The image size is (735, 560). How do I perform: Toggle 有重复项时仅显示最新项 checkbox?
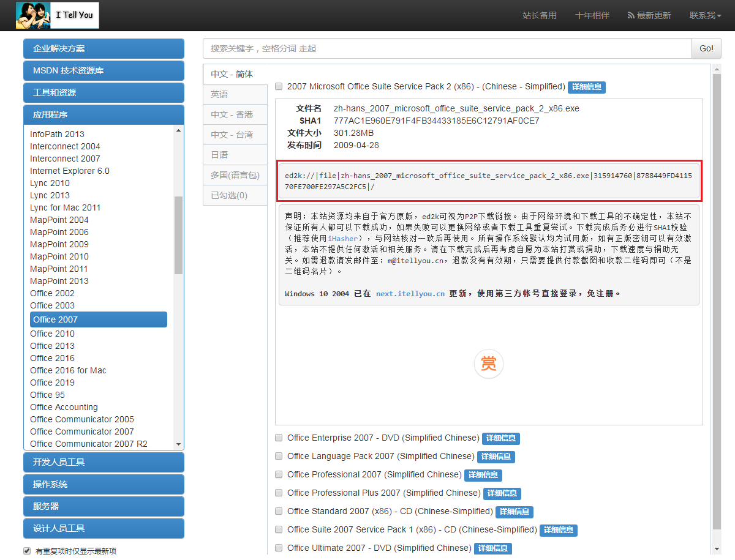[27, 551]
